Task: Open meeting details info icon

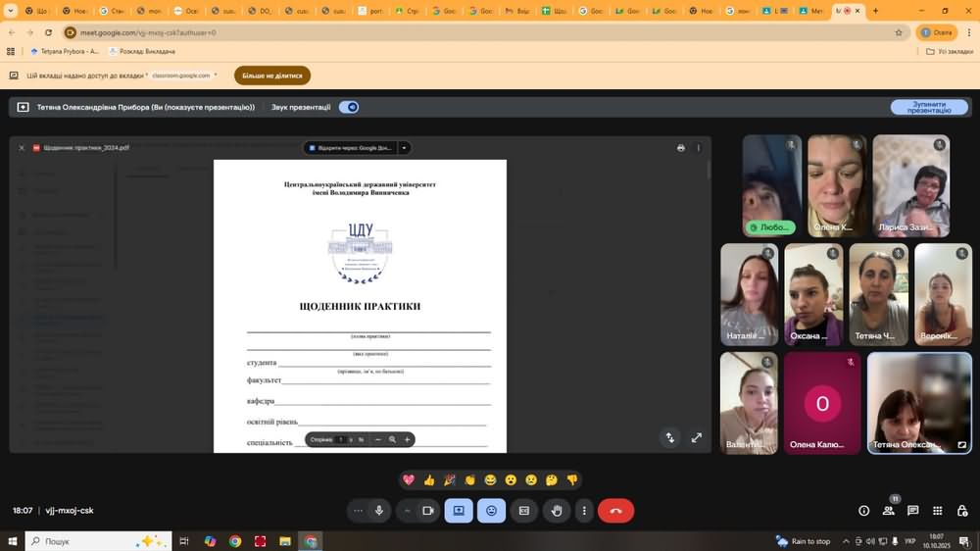Action: pos(863,511)
